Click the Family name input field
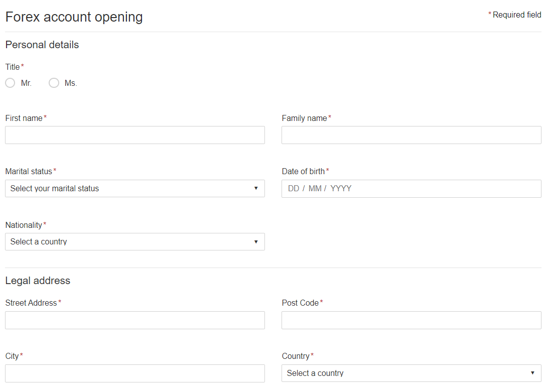Viewport: 547px width, 392px height. (x=412, y=135)
